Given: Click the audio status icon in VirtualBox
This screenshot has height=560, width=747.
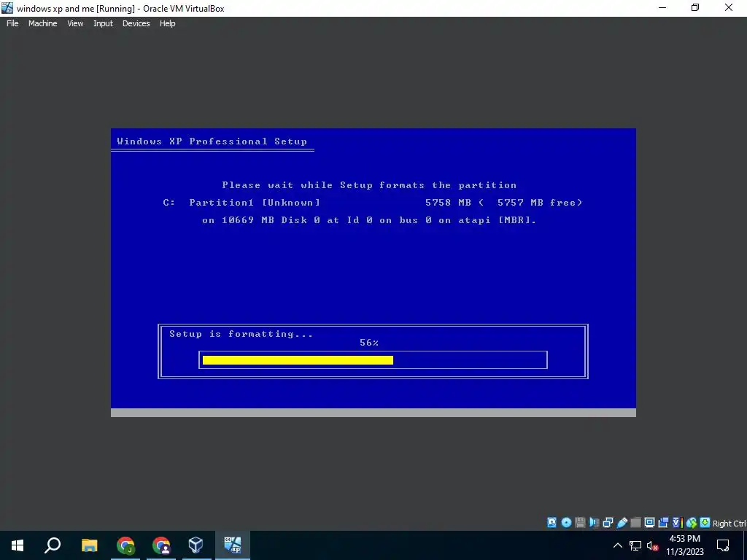Looking at the screenshot, I should coord(594,523).
